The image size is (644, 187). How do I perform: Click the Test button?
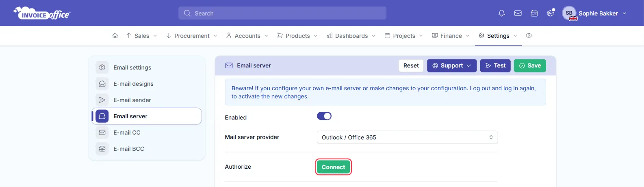tap(495, 65)
